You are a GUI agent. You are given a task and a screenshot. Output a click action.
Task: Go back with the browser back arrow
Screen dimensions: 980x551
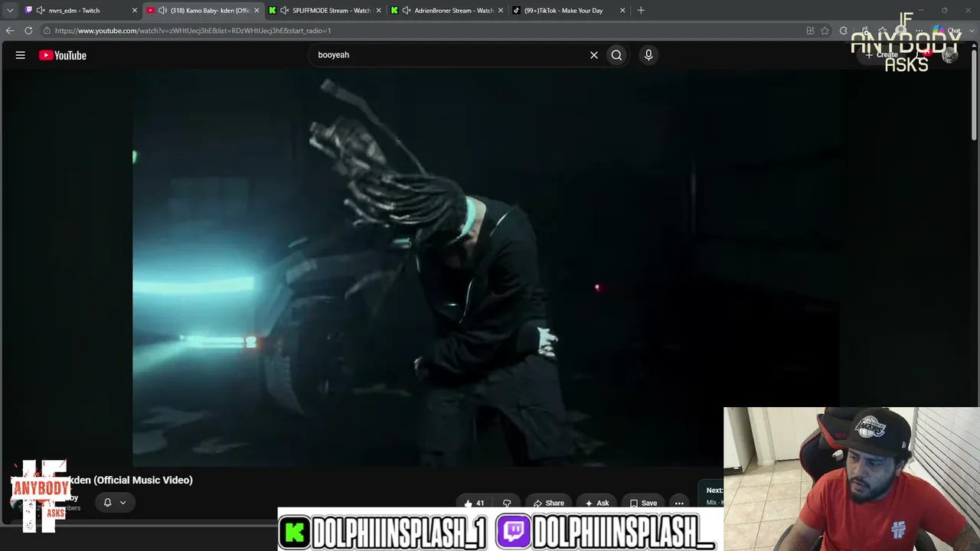[10, 31]
